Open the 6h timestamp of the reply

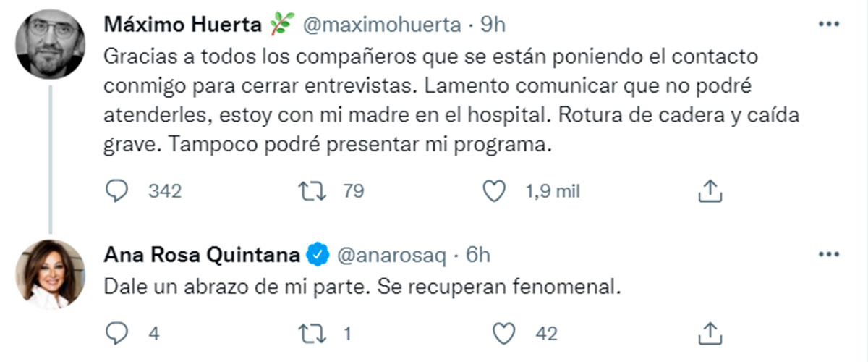pos(477,255)
